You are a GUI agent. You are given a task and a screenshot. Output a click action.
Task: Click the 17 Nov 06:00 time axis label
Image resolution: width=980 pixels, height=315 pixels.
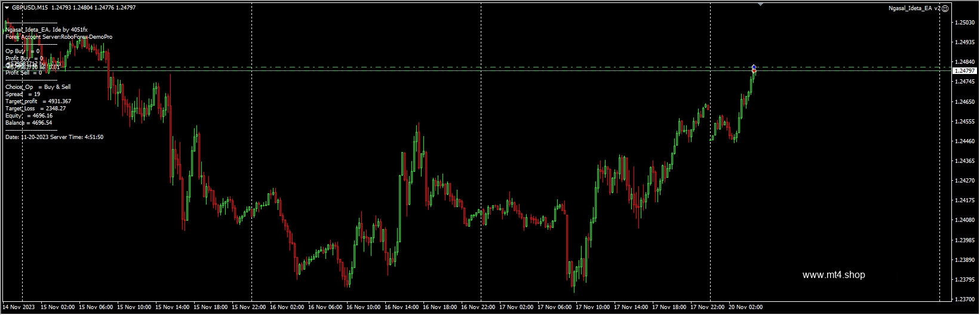pyautogui.click(x=556, y=307)
